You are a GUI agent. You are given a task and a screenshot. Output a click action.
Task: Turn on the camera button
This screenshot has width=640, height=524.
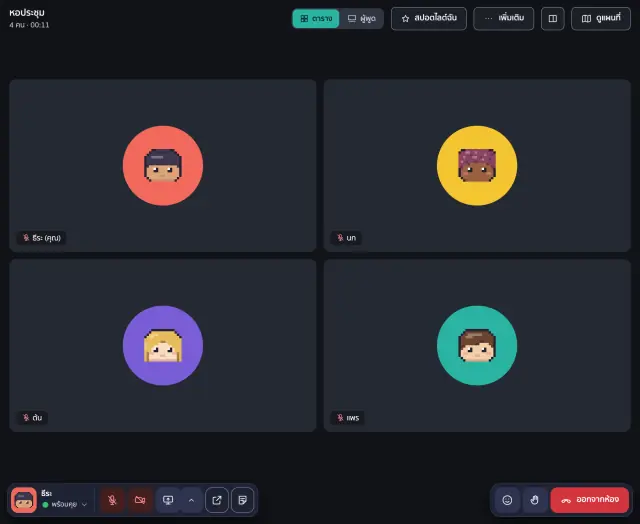[140, 500]
